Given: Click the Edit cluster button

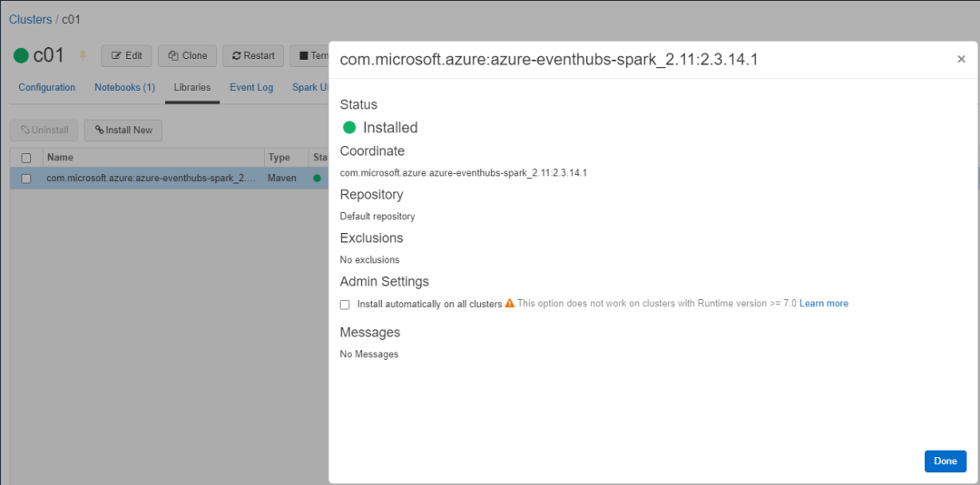Looking at the screenshot, I should 126,55.
